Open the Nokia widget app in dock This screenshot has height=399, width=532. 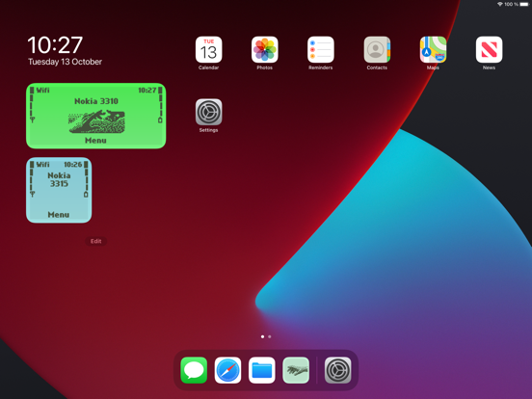(296, 370)
